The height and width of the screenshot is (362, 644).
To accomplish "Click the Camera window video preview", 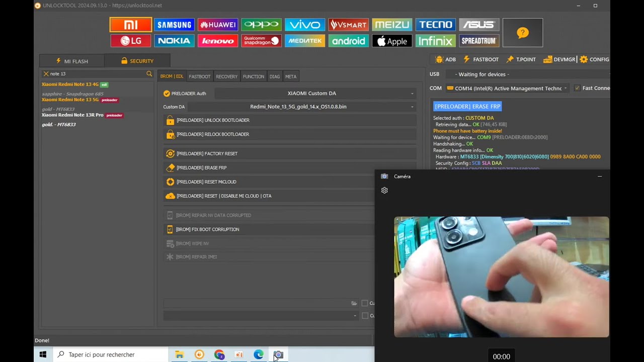I will pos(501,277).
